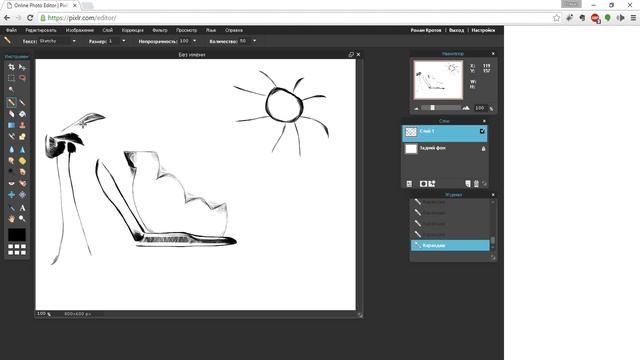The height and width of the screenshot is (360, 640).
Task: Adjust the Navigator zoom slider
Action: [x=432, y=108]
